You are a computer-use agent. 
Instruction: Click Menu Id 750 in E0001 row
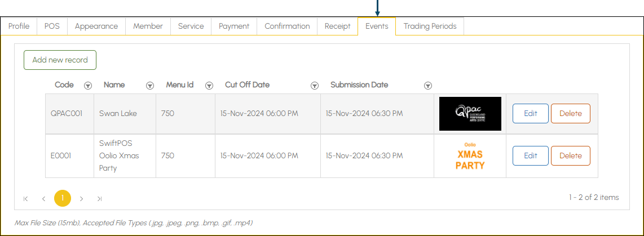(186, 156)
